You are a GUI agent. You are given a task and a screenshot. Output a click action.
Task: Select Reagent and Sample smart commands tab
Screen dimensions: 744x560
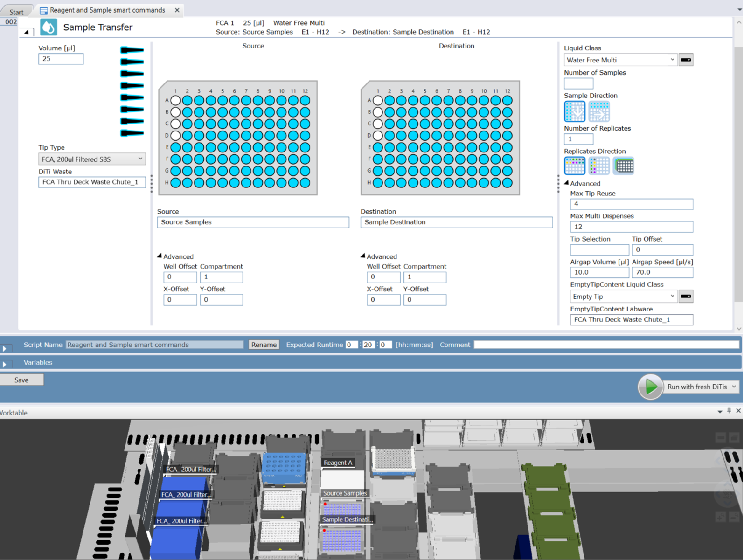click(107, 10)
